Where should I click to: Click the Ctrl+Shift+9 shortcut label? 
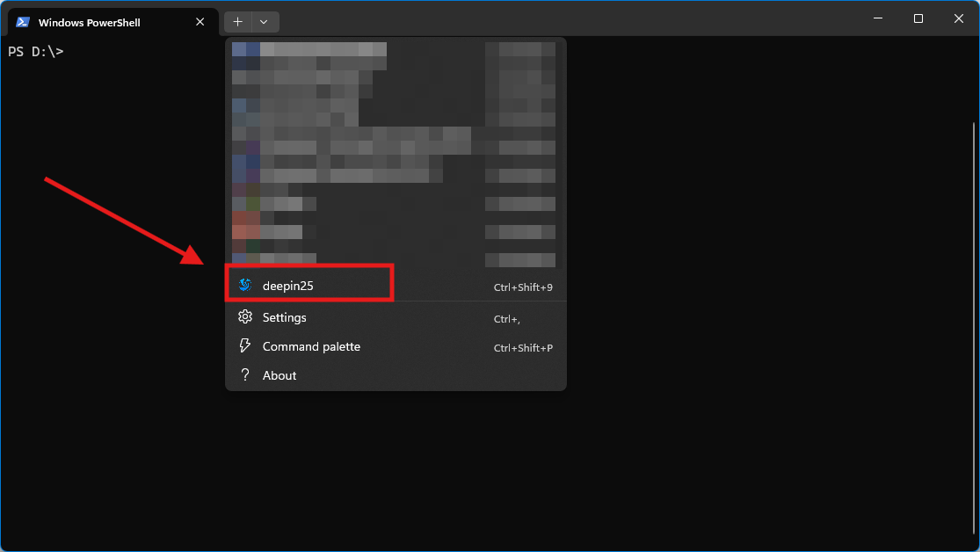523,287
